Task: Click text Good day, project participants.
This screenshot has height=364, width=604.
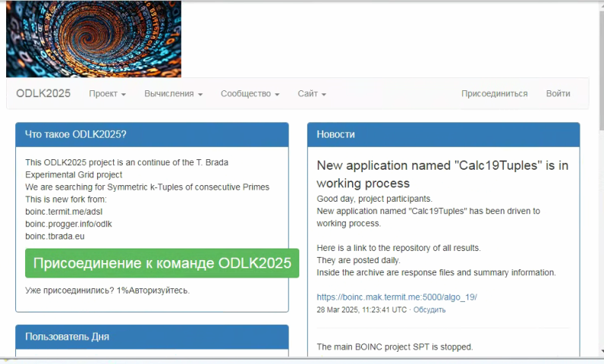Action: [x=374, y=199]
